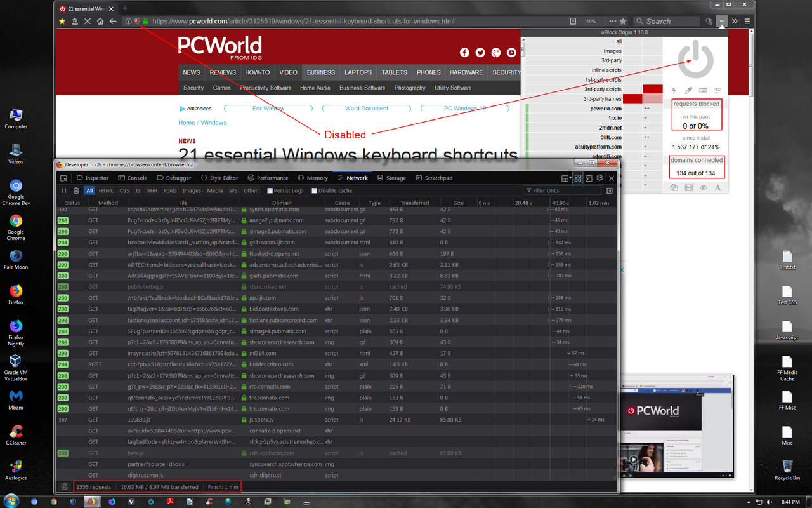The height and width of the screenshot is (508, 812).
Task: Filter network by Images
Action: tap(192, 190)
